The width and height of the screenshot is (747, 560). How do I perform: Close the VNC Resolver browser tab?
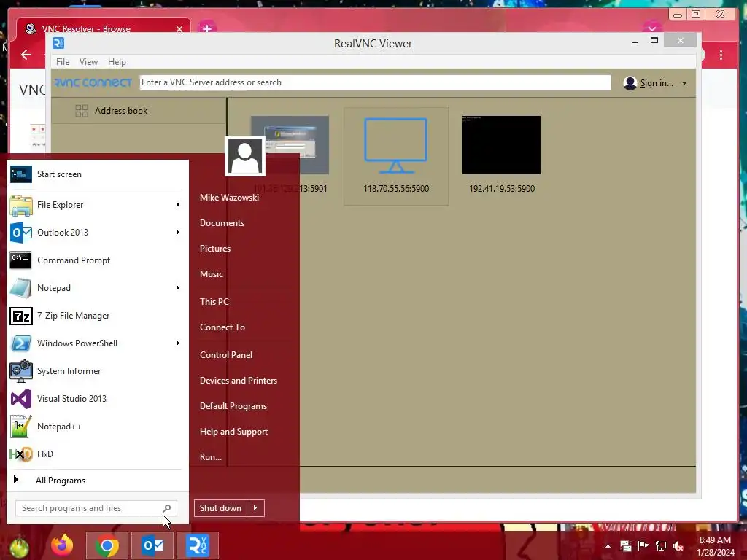tap(179, 29)
